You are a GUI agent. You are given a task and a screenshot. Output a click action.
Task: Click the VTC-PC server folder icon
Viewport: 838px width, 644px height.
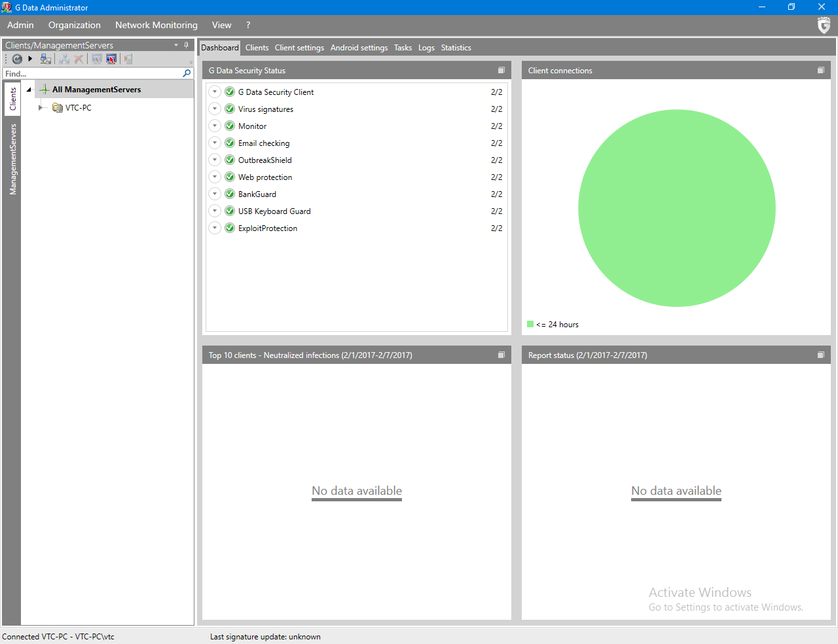58,108
